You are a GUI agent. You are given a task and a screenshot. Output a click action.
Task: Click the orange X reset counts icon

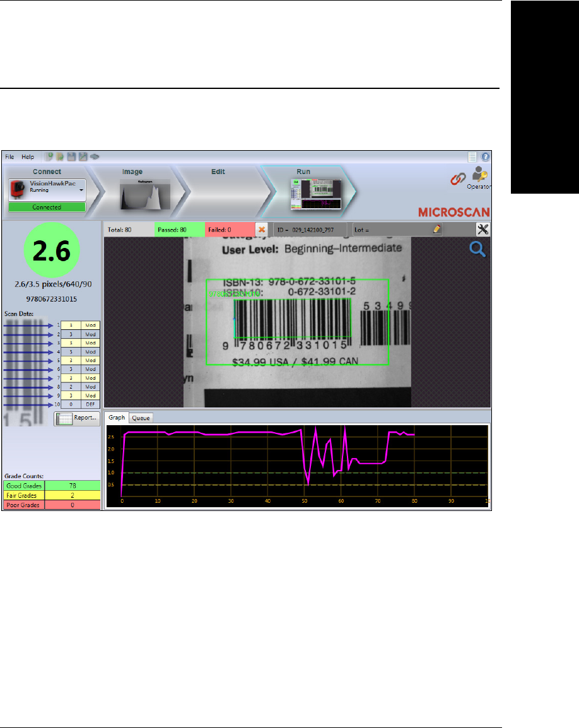[x=261, y=230]
